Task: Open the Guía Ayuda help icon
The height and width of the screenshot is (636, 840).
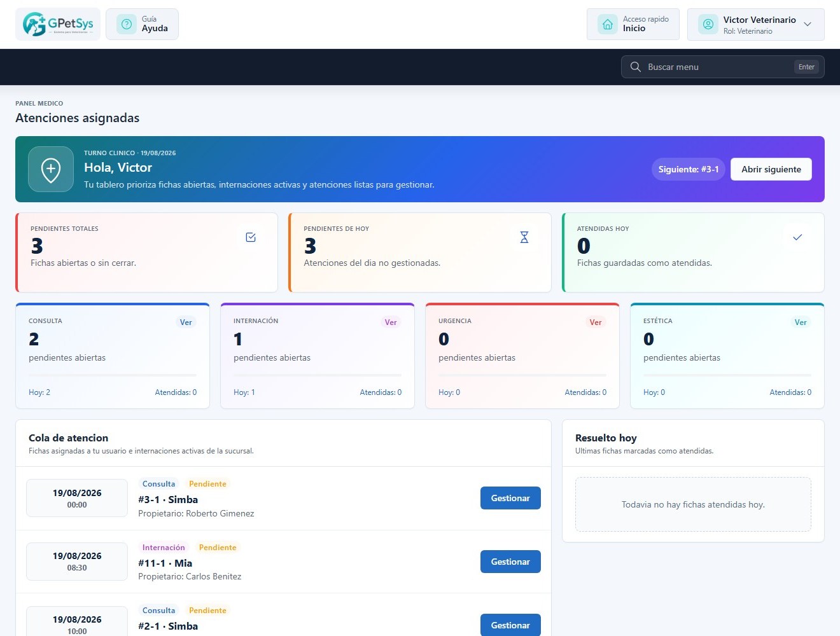Action: (x=127, y=24)
